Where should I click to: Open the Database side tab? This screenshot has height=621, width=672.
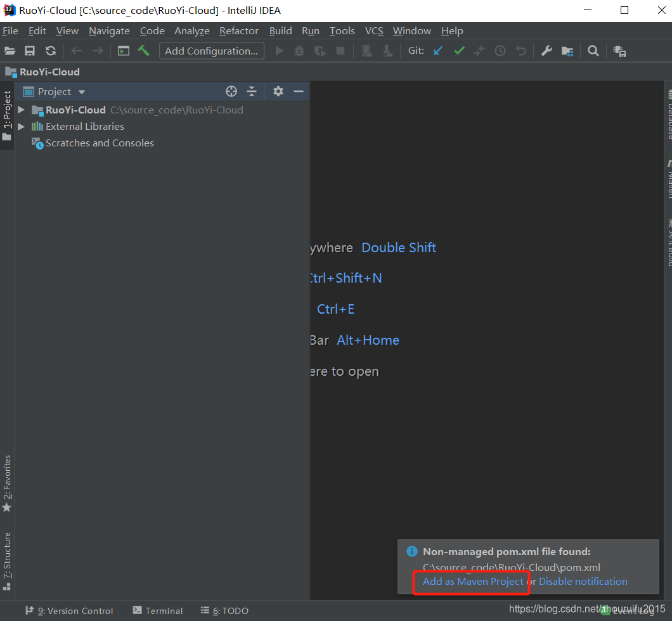coord(669,114)
